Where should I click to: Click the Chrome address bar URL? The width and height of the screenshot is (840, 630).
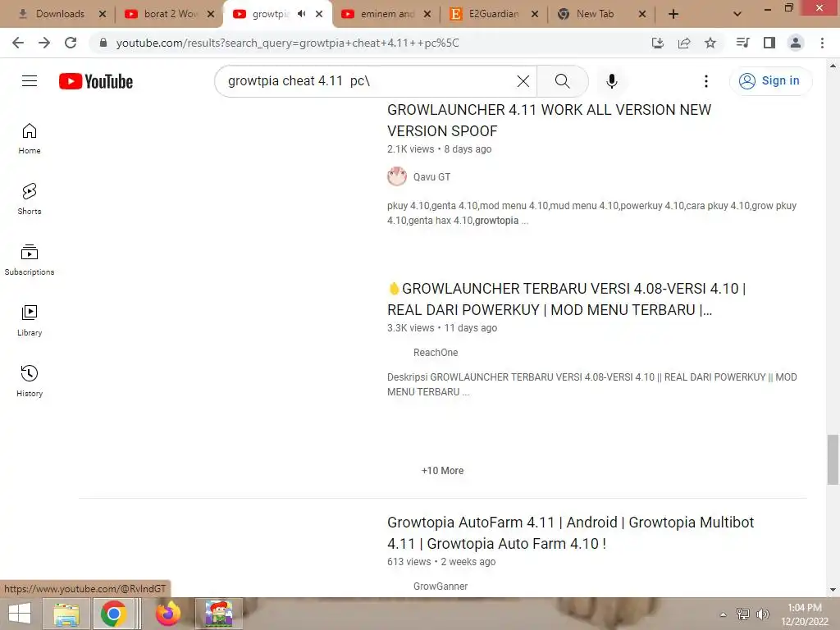point(288,43)
